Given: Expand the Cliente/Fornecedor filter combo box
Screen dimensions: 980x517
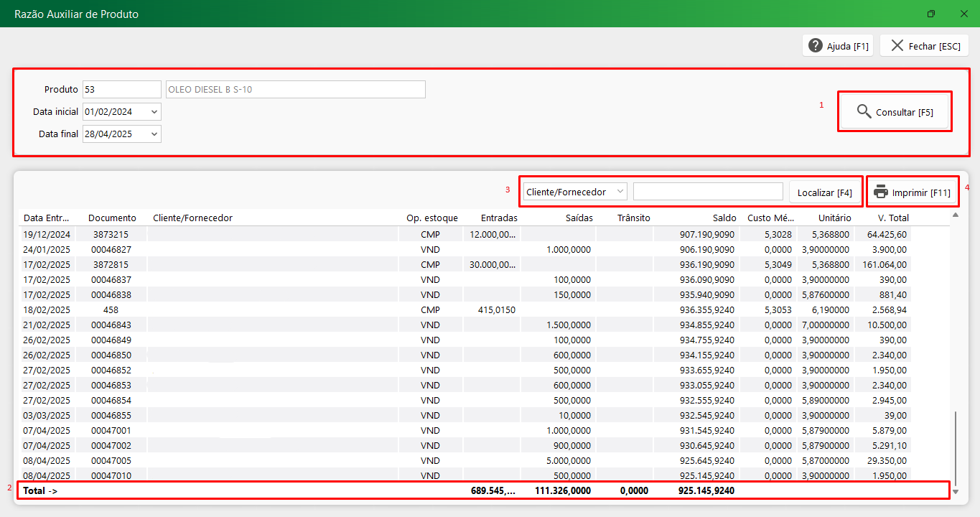Looking at the screenshot, I should tap(620, 192).
